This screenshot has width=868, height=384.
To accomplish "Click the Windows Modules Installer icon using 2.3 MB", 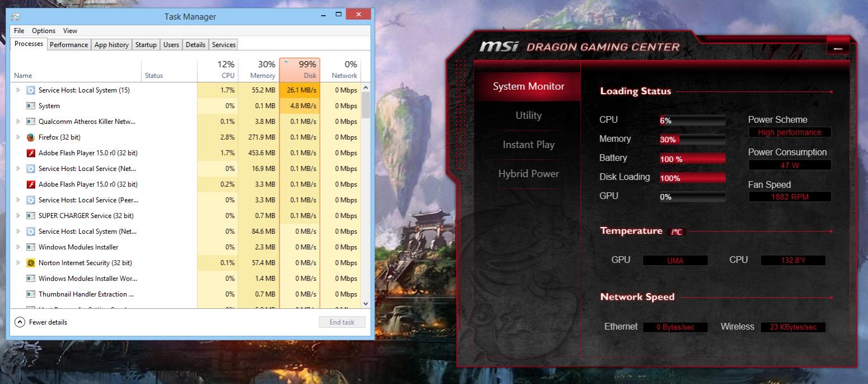I will click(x=31, y=247).
